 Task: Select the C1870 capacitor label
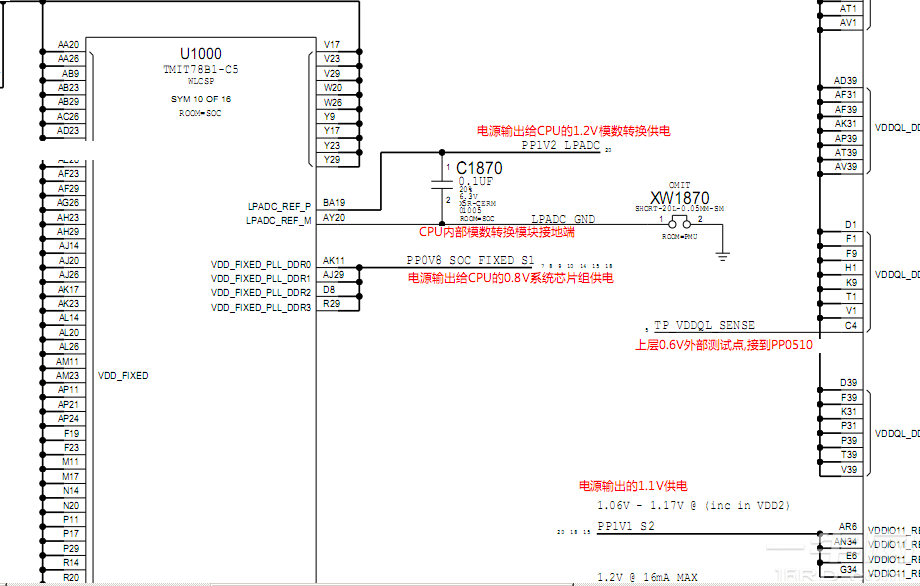pyautogui.click(x=479, y=169)
